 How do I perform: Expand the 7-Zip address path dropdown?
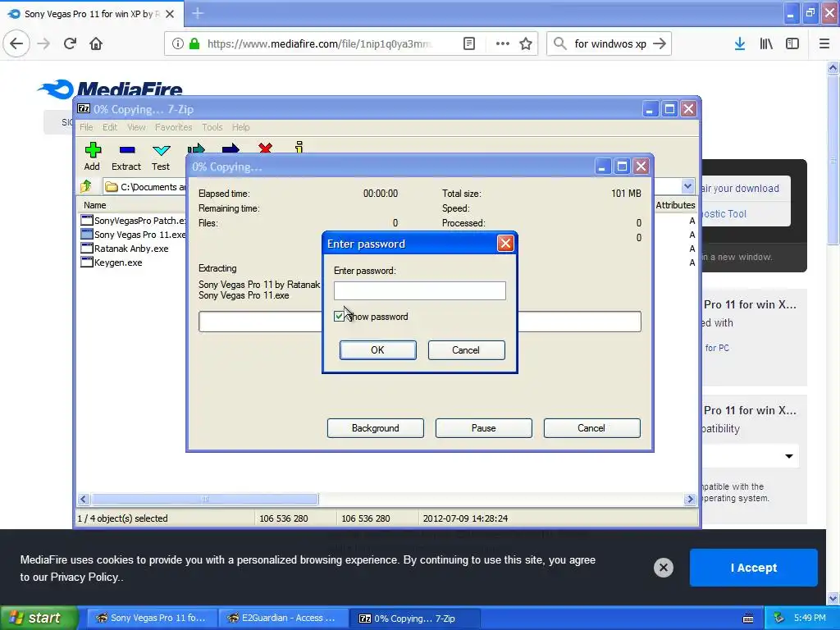click(x=688, y=186)
